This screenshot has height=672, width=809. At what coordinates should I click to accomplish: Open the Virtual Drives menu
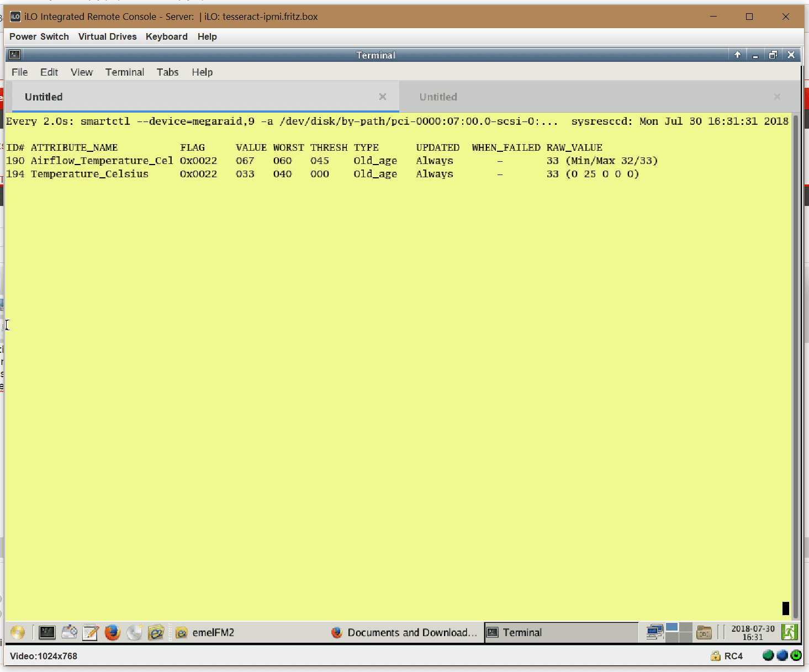click(107, 36)
